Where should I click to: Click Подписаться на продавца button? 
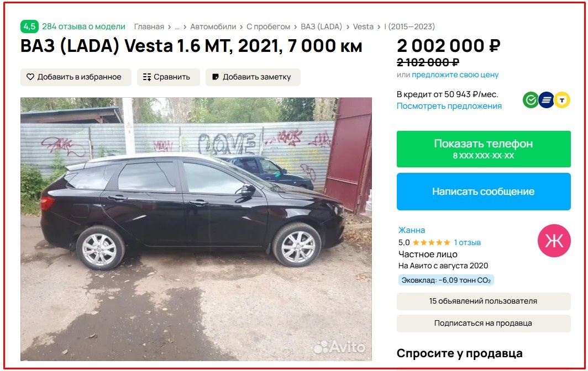484,323
